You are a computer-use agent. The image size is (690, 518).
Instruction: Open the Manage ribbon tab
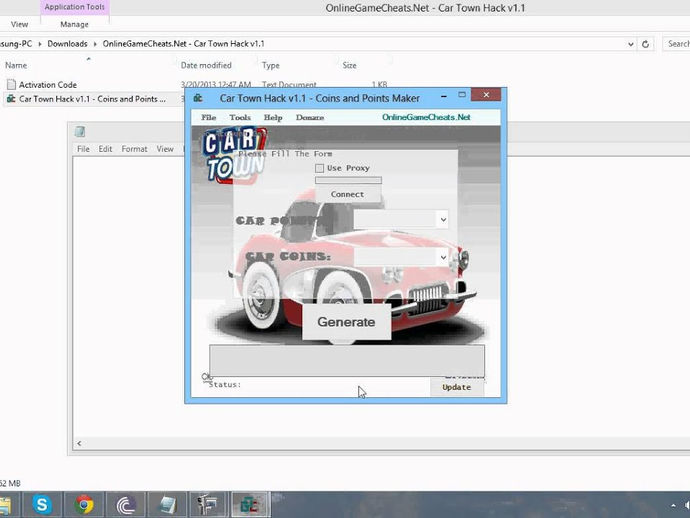click(x=74, y=24)
